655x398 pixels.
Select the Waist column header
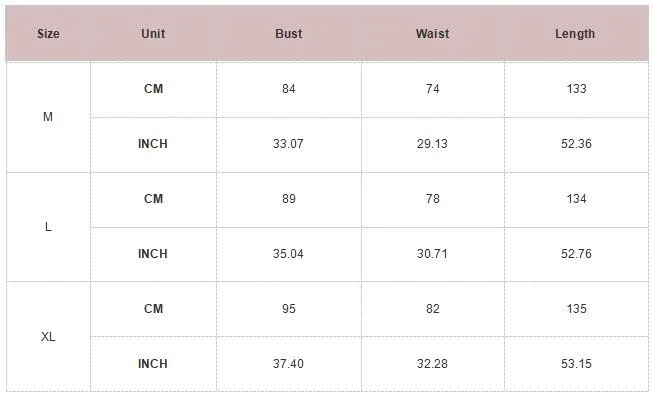click(433, 33)
